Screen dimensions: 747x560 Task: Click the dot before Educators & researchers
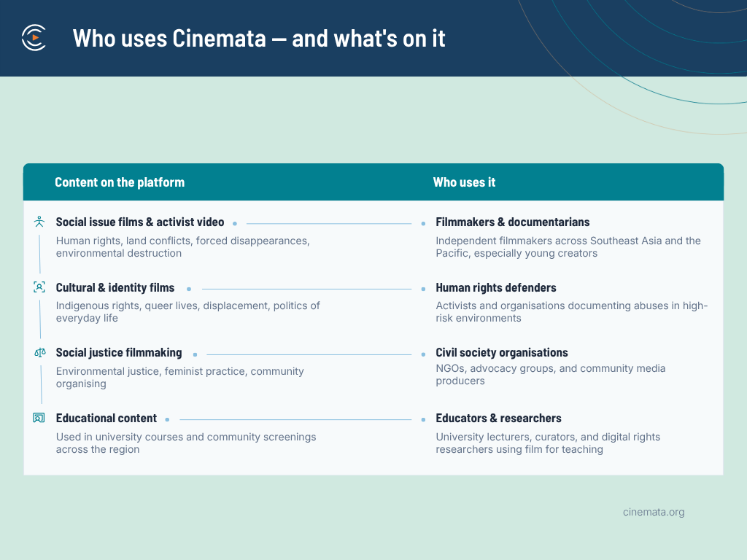(x=423, y=419)
